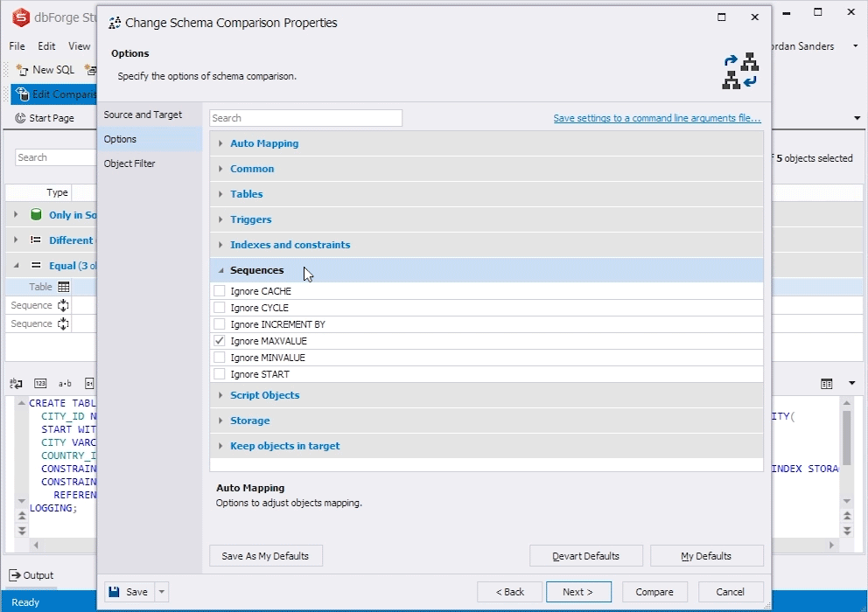The width and height of the screenshot is (868, 612).
Task: Enable the Ignore CACHE checkbox
Action: point(220,291)
